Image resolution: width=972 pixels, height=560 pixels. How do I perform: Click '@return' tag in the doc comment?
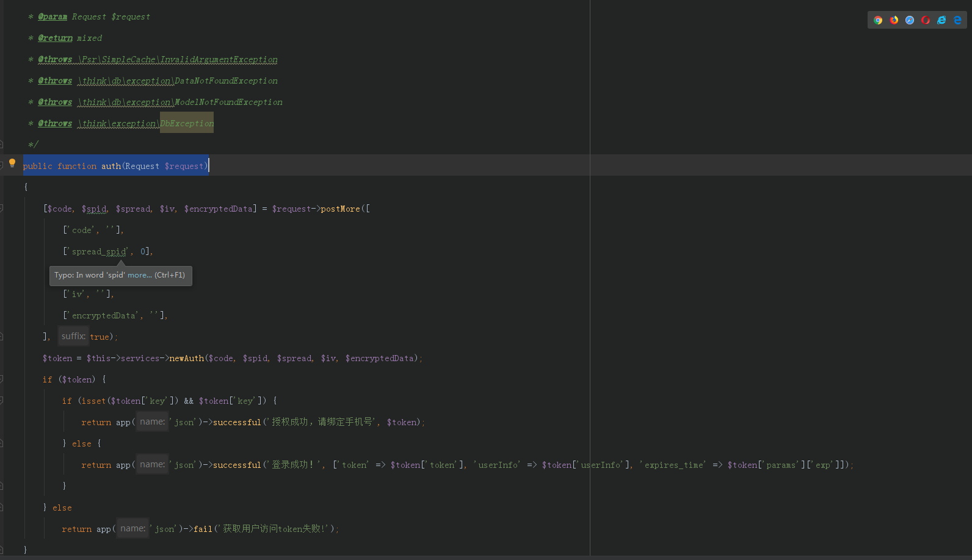(55, 38)
